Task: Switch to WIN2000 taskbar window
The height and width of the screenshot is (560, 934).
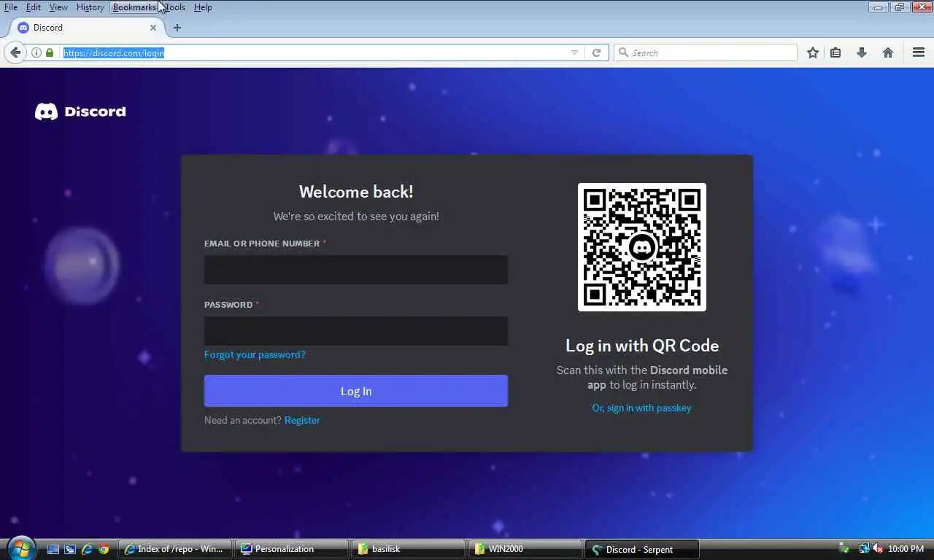Action: point(525,549)
